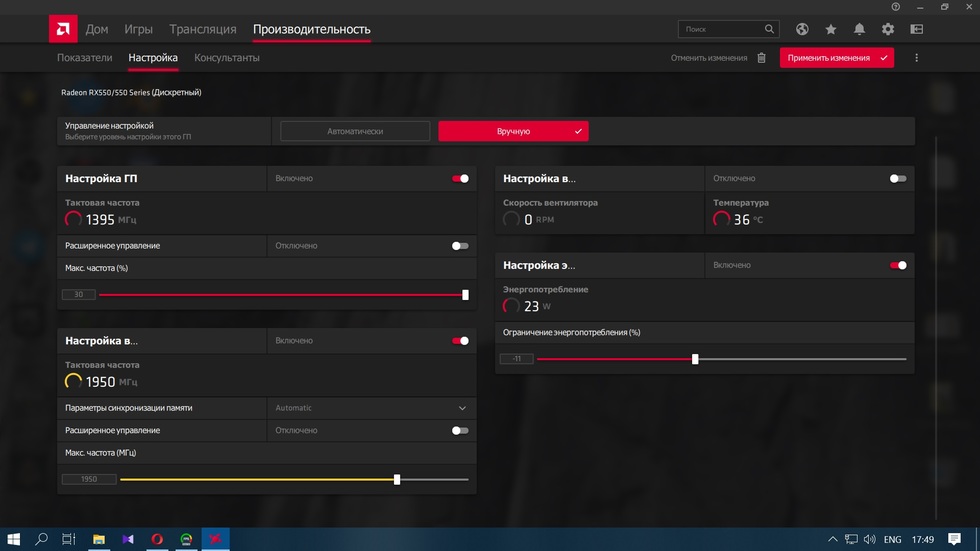
Task: Click GPU max frequency value field 30
Action: click(79, 295)
